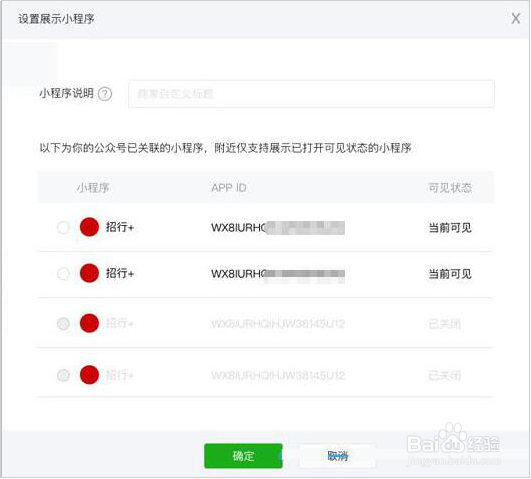Image resolution: width=531 pixels, height=479 pixels.
Task: Click the fourth row's greyed APP ID
Action: 278,375
